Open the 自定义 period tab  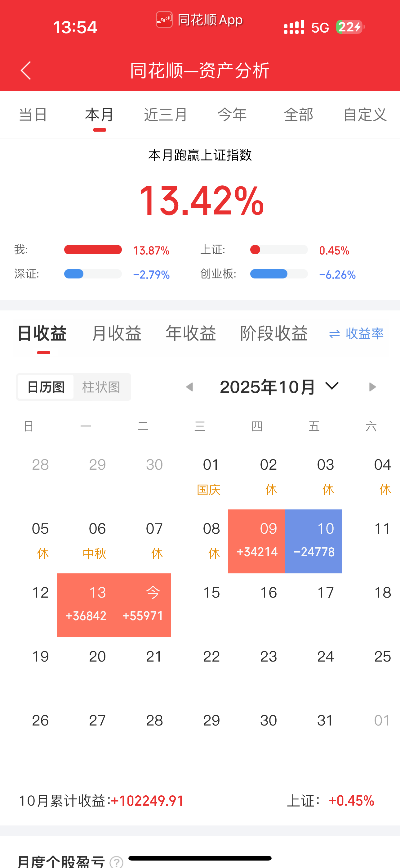365,115
